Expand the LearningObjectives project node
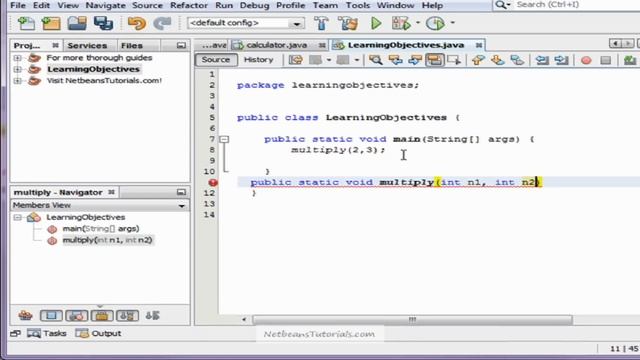 point(18,69)
